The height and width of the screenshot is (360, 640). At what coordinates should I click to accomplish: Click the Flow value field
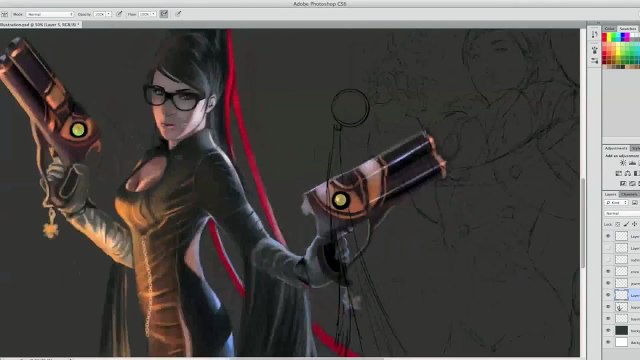click(144, 14)
